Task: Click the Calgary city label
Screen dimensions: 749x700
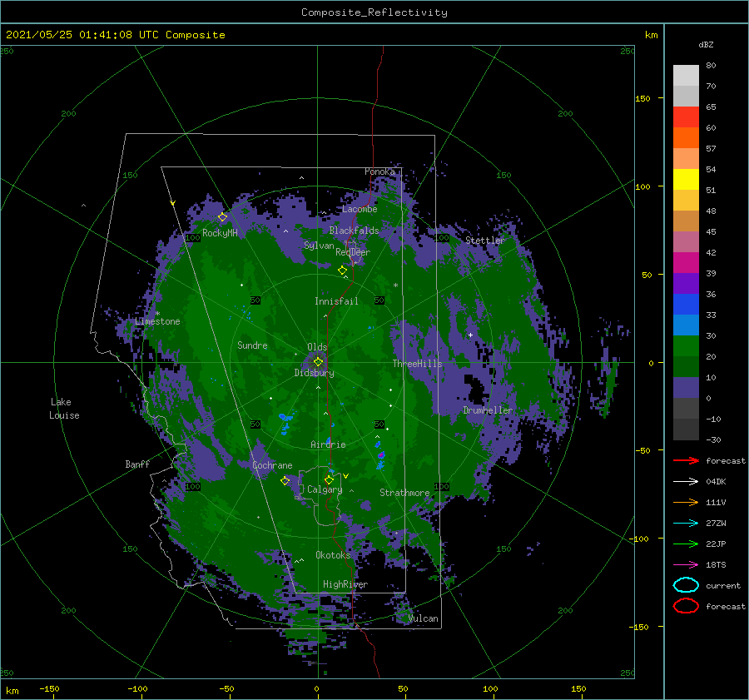Action: (x=325, y=489)
